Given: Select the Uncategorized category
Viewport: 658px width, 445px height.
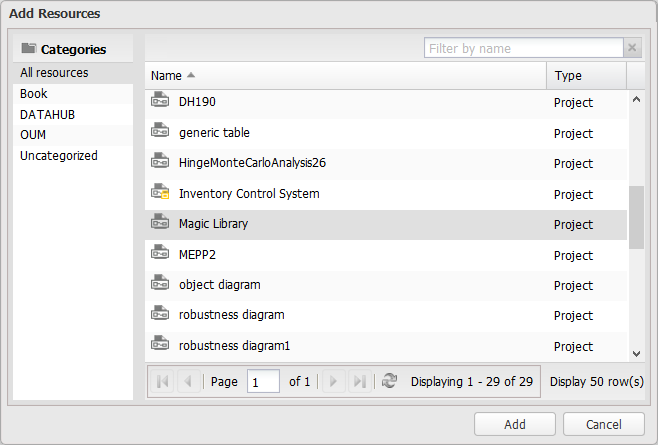Looking at the screenshot, I should click(x=59, y=156).
